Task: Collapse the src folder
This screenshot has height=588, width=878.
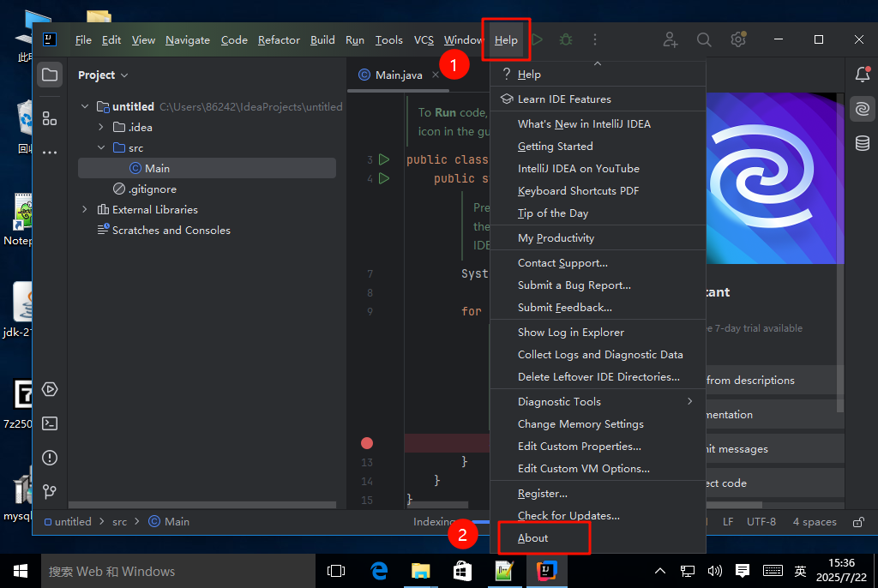Action: pos(101,147)
